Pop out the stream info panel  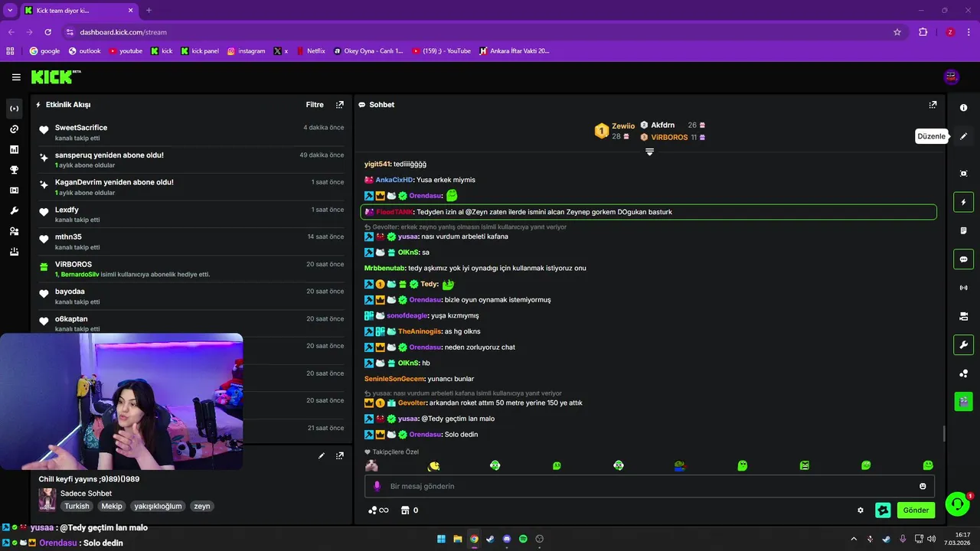click(x=340, y=455)
